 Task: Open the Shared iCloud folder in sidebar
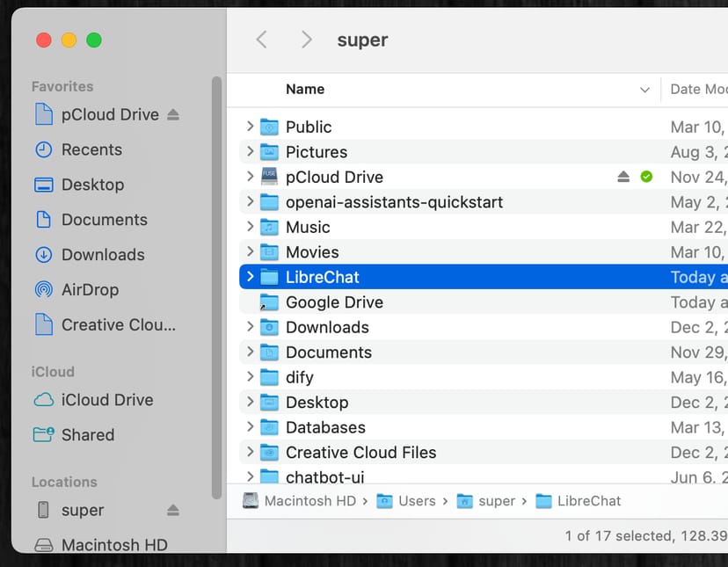point(87,435)
